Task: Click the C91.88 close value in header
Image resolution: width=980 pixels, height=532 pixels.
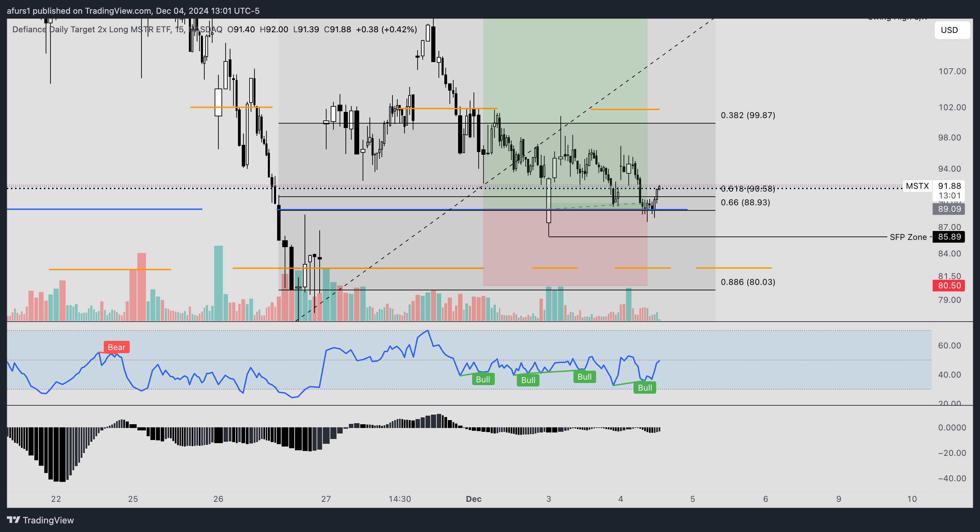Action: (338, 29)
